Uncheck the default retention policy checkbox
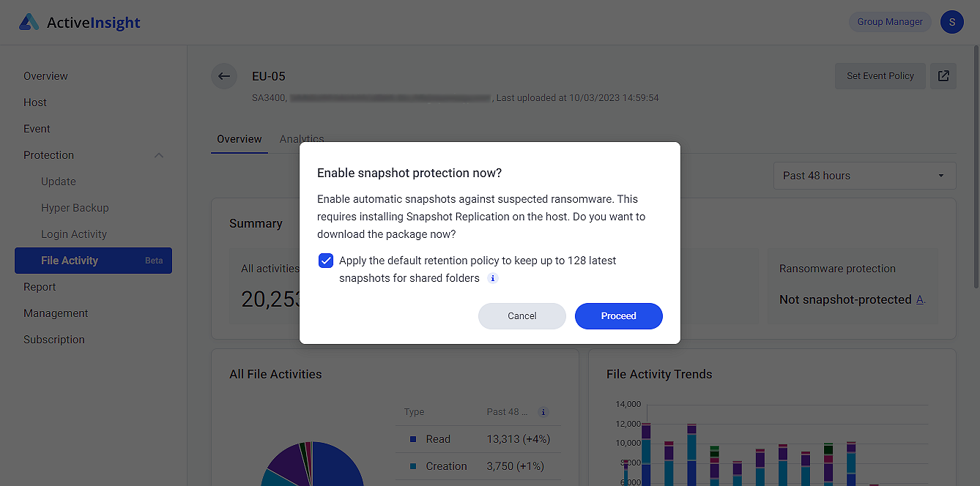Screen dimensions: 980x486 click(326, 261)
